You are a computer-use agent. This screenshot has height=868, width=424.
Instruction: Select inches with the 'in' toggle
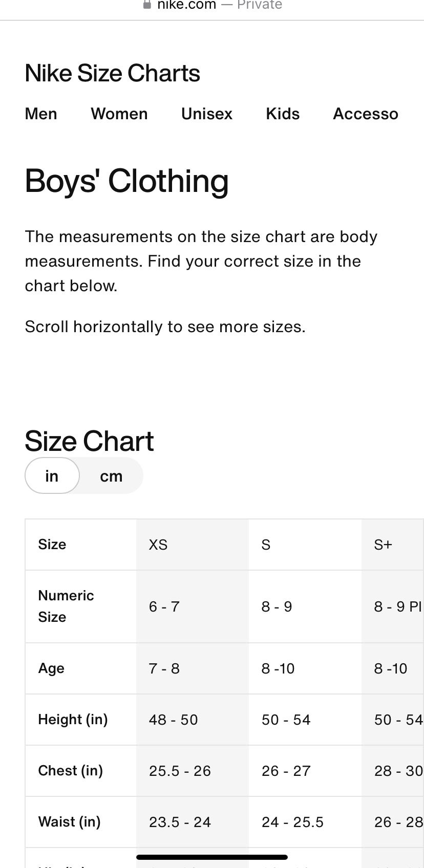52,476
